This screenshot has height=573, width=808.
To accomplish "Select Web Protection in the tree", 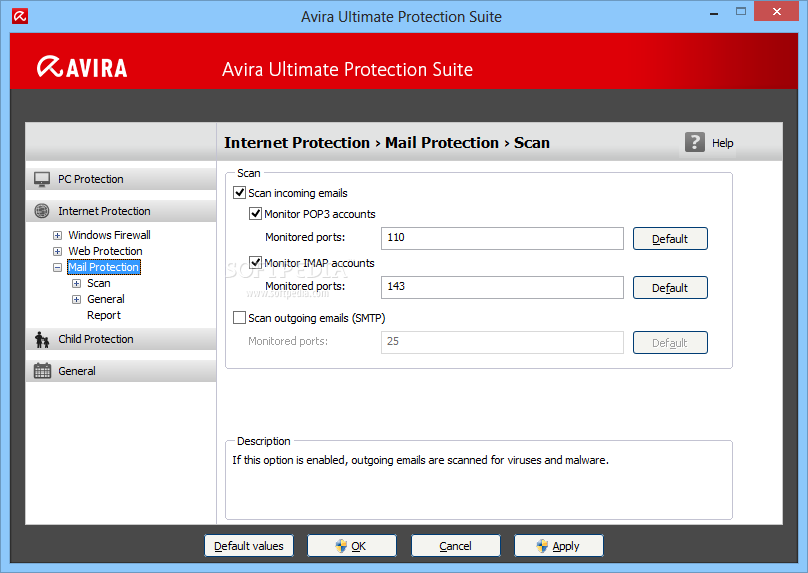I will point(105,251).
